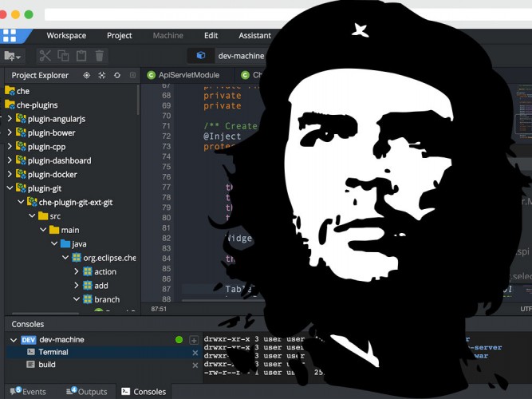Open the new project folder dropdown

click(14, 56)
